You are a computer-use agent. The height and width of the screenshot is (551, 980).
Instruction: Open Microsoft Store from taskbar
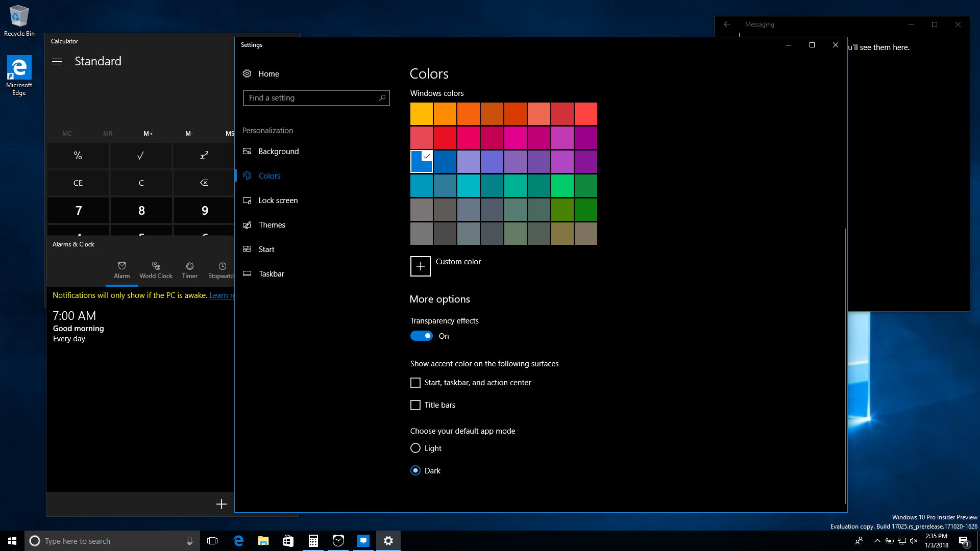coord(288,541)
